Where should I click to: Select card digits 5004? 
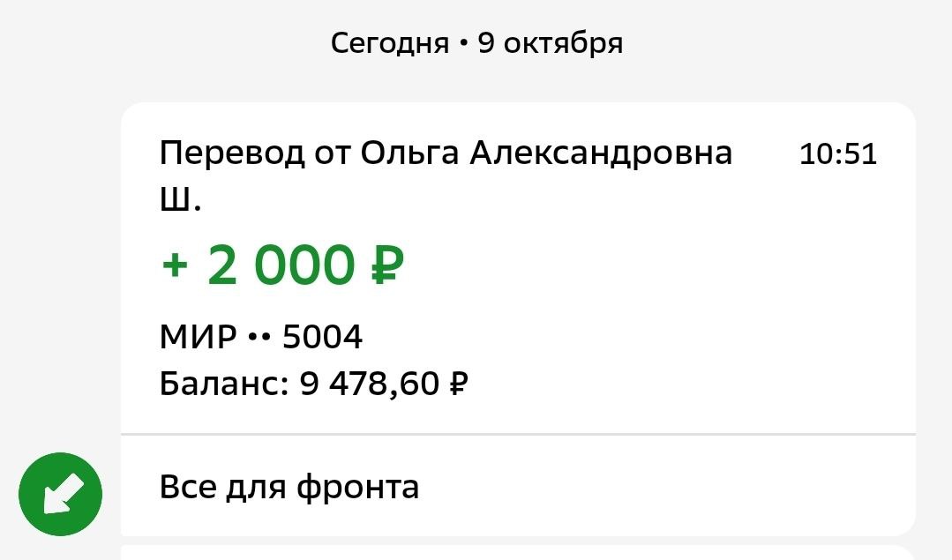click(322, 337)
